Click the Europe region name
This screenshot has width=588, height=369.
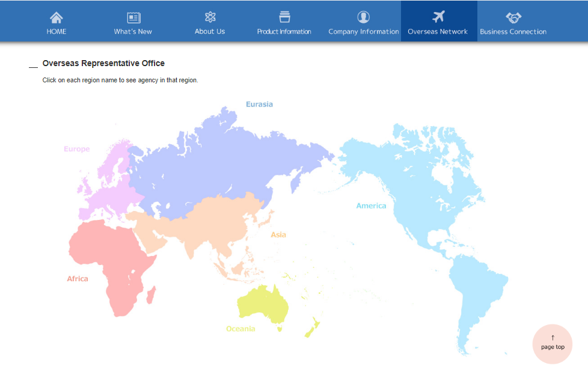click(76, 149)
